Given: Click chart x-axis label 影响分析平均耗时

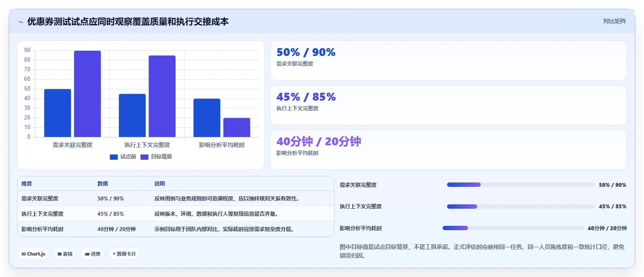Looking at the screenshot, I should tap(222, 145).
